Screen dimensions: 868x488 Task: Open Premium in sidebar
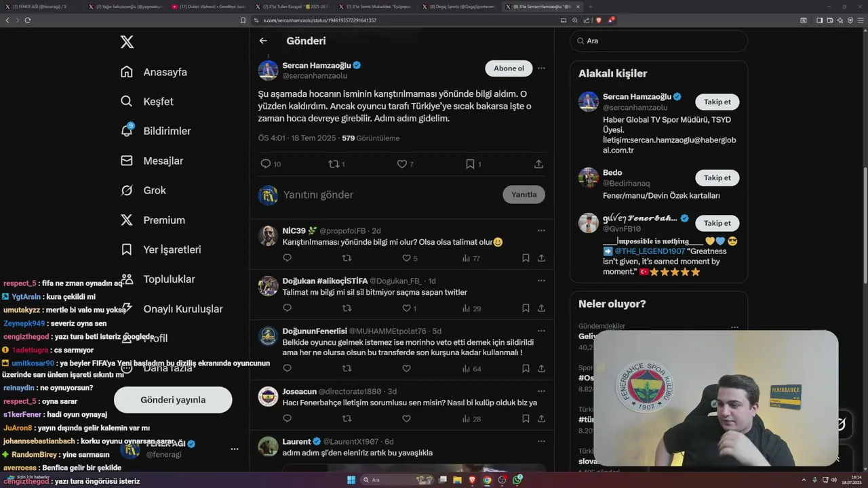point(153,220)
